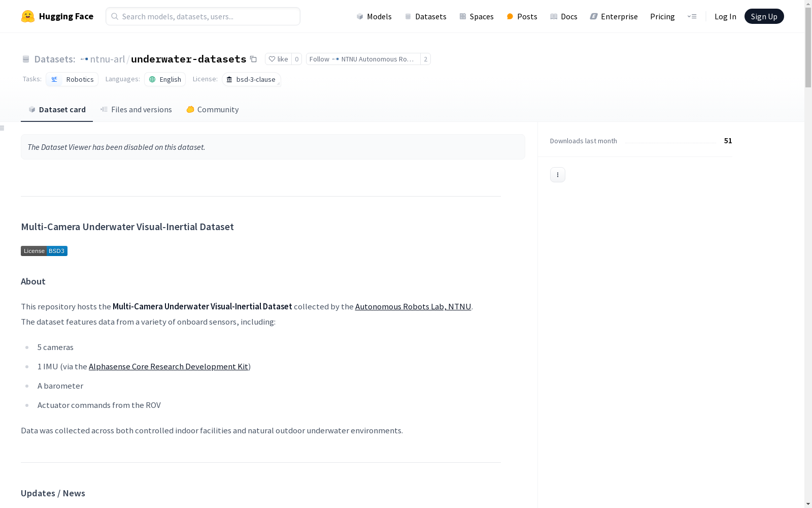Expand the navigation more-options menu icon
This screenshot has width=812, height=508.
pos(692,16)
